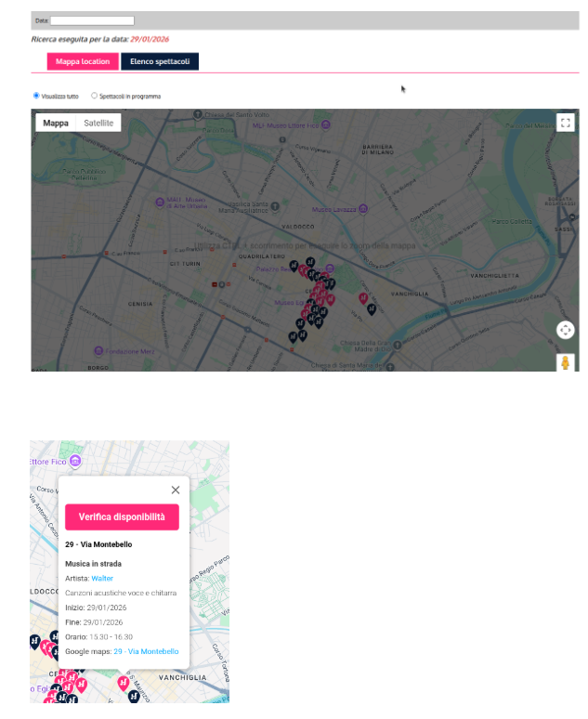
Task: Open the map camera controls button
Action: (565, 330)
